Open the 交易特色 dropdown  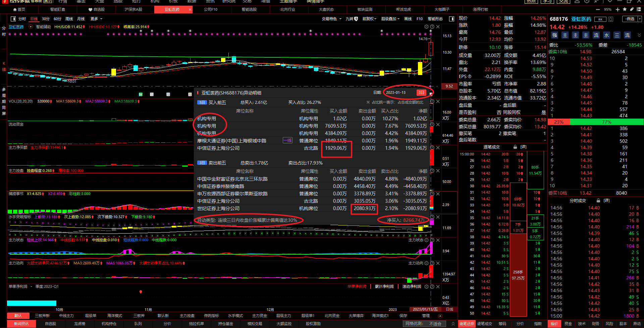tap(331, 19)
